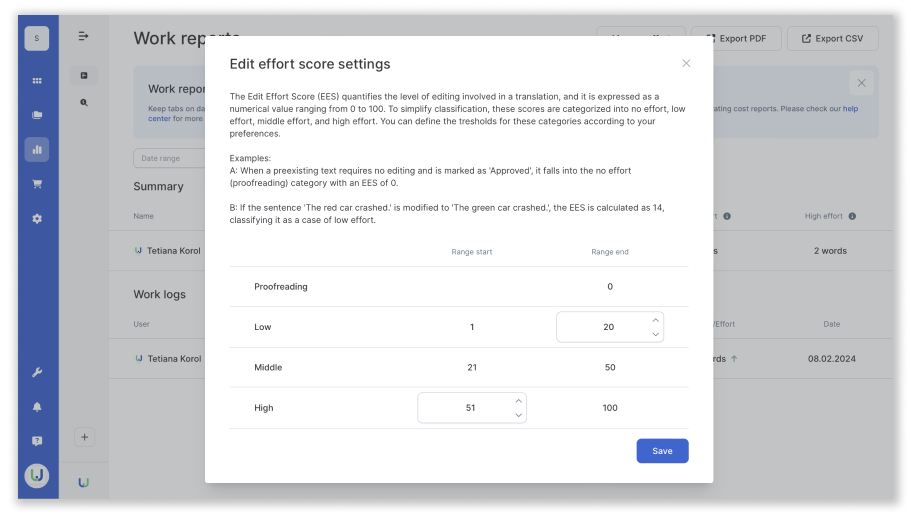Increase the Low range end value
This screenshot has height=515, width=911.
(655, 320)
